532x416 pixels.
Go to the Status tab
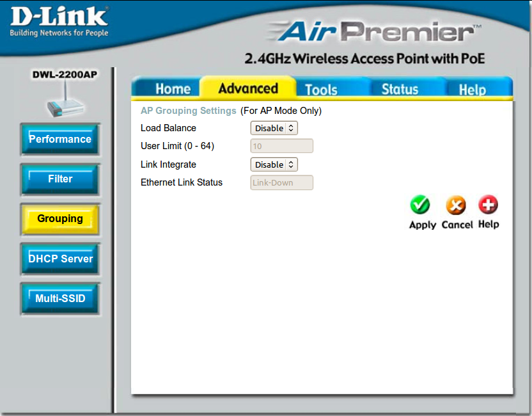coord(400,89)
